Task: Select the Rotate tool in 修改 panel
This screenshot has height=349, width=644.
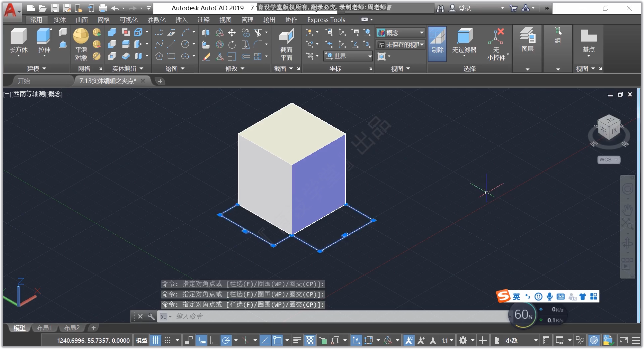Action: click(232, 44)
